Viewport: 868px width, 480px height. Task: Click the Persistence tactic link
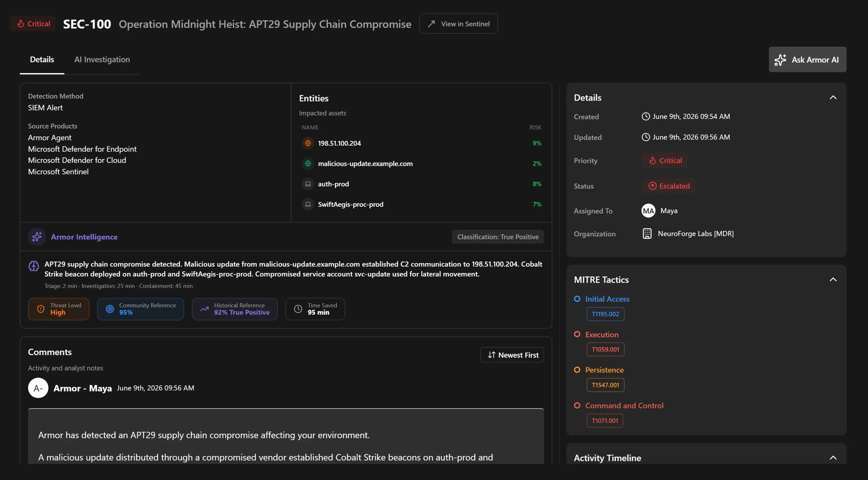pos(605,370)
